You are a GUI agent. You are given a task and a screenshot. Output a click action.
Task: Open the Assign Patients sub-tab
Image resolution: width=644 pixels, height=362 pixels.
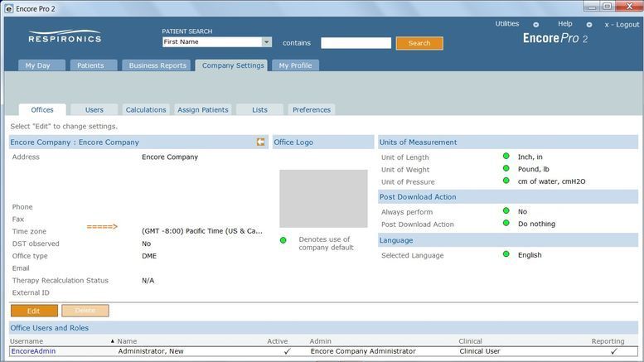coord(202,109)
